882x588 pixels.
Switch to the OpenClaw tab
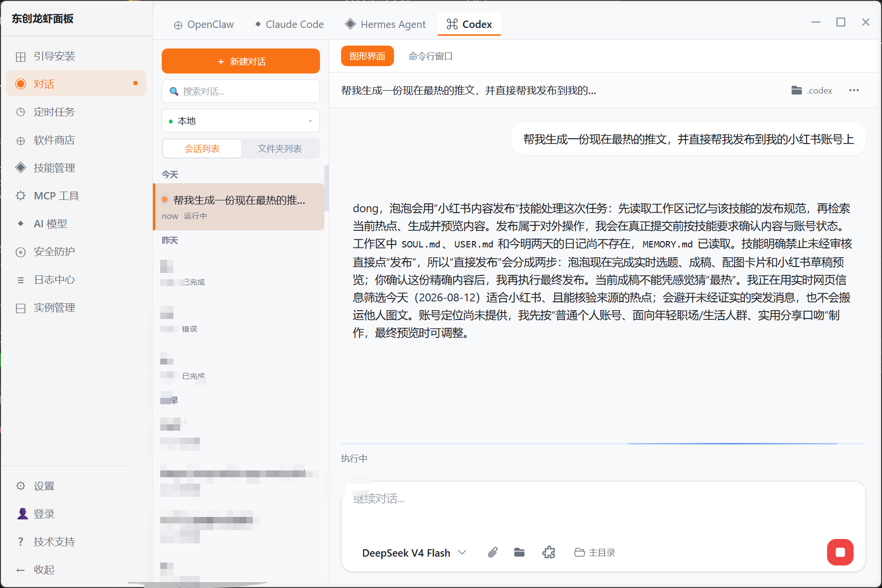tap(204, 24)
